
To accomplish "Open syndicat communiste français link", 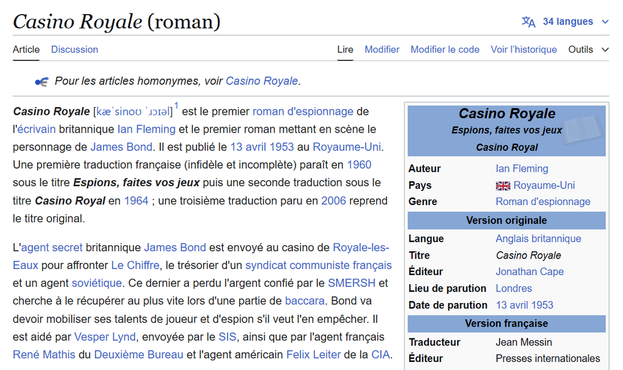I will (319, 265).
